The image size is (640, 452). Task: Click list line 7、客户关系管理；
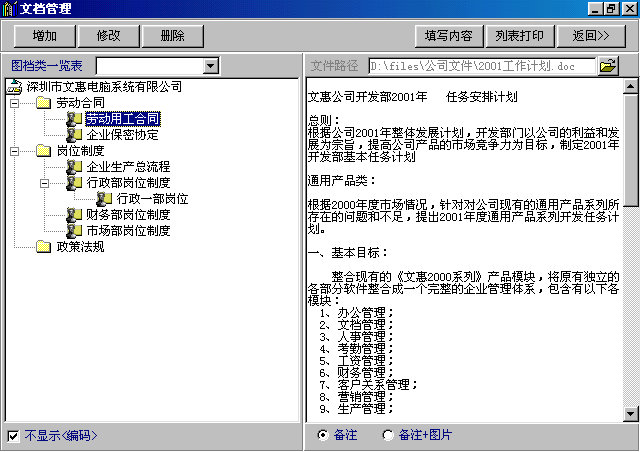pos(369,385)
